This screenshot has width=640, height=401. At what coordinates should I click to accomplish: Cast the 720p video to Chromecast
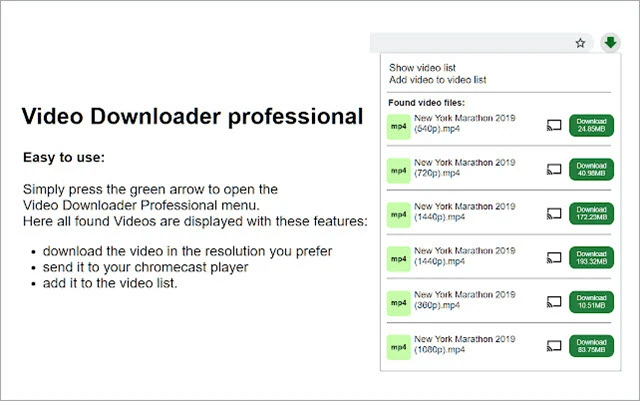point(553,169)
